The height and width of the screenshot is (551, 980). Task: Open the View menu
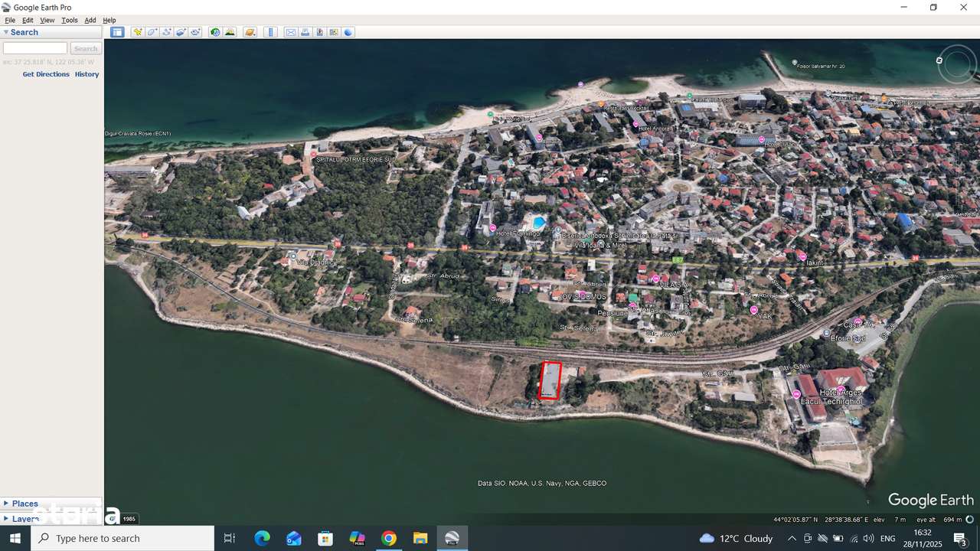[47, 20]
